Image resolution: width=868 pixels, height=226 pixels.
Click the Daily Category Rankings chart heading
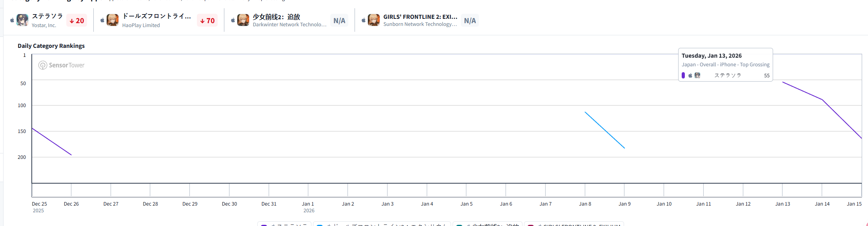pos(51,46)
